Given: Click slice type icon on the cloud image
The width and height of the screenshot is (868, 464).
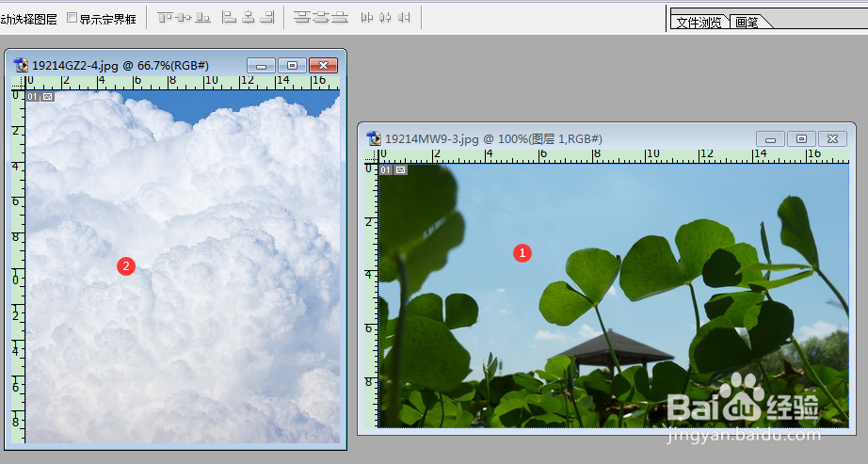Looking at the screenshot, I should tap(48, 97).
